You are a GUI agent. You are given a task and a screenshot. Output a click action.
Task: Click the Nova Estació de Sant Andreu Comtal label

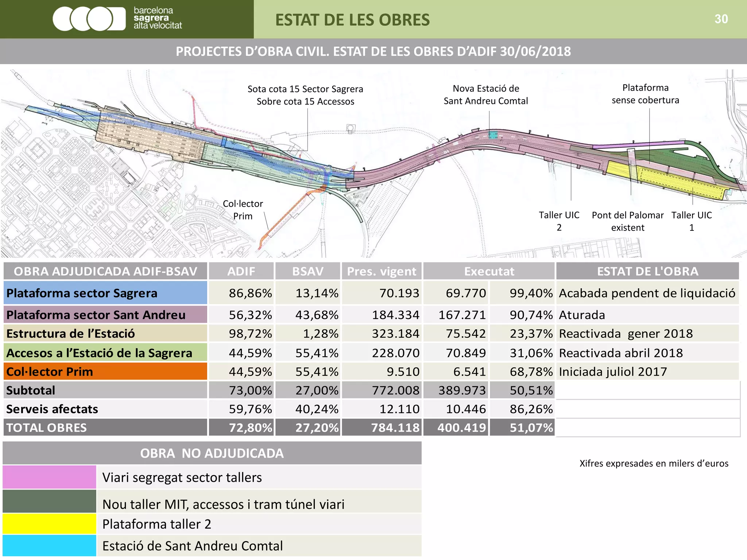point(485,94)
